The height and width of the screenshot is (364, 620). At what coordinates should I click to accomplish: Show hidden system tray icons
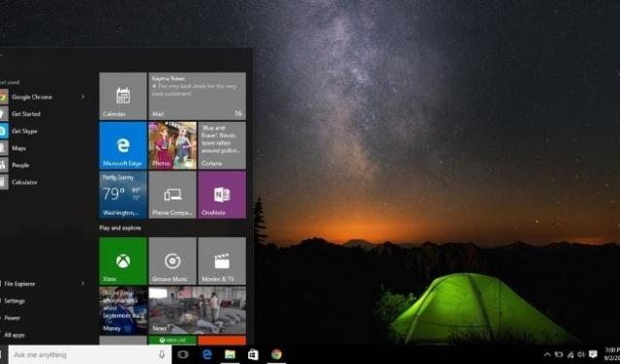click(x=546, y=354)
